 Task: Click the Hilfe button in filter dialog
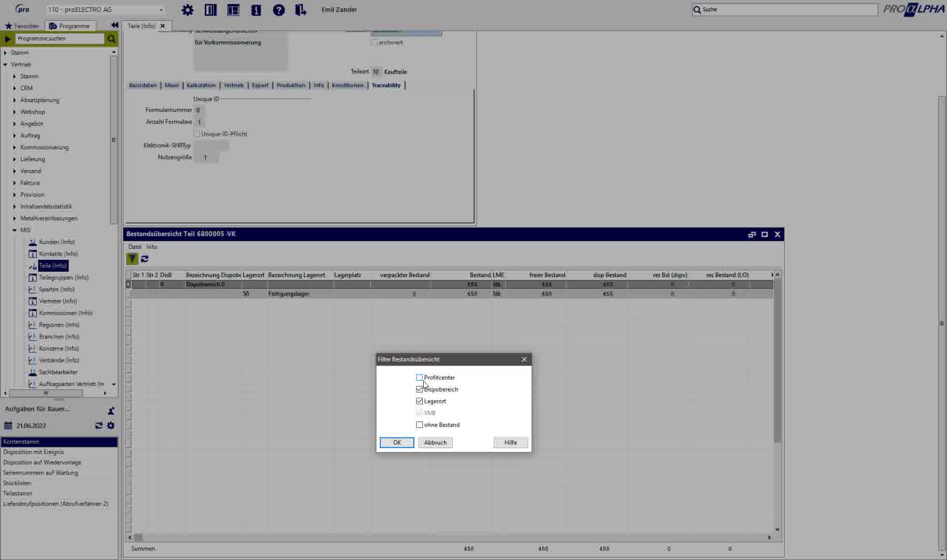coord(510,443)
